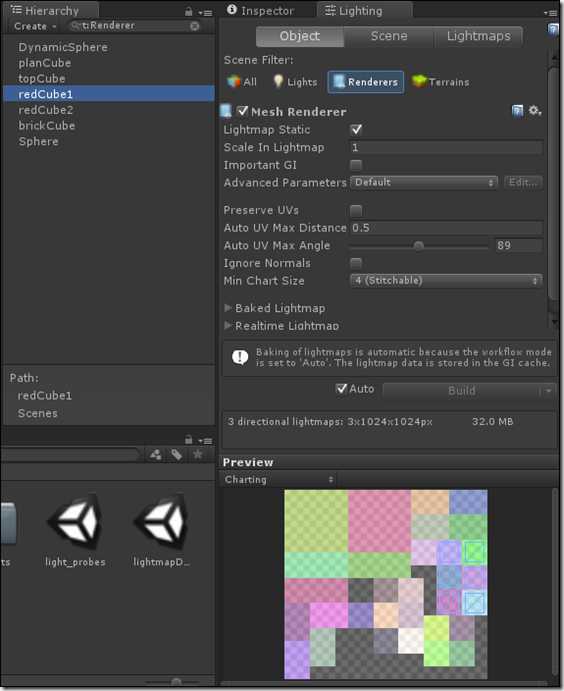Click the lightmap charting preview image
The height and width of the screenshot is (691, 564).
point(386,584)
